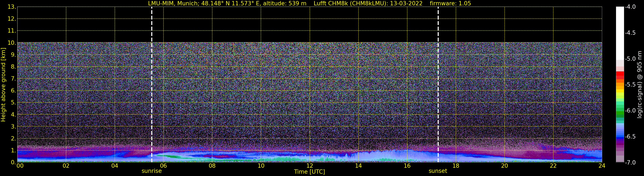Click the "08" time axis tick label
The height and width of the screenshot is (176, 644).
click(212, 166)
